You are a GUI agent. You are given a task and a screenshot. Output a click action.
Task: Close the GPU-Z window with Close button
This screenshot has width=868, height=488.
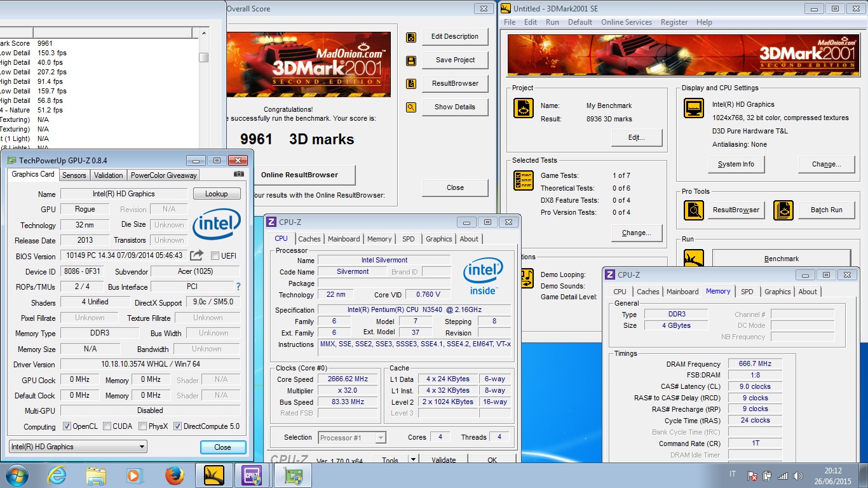223,447
